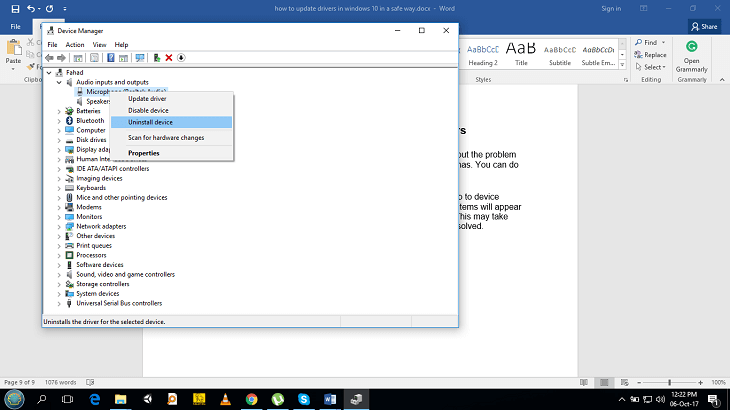Click the taskbar search magnifier icon
This screenshot has height=410, width=730.
(x=41, y=399)
